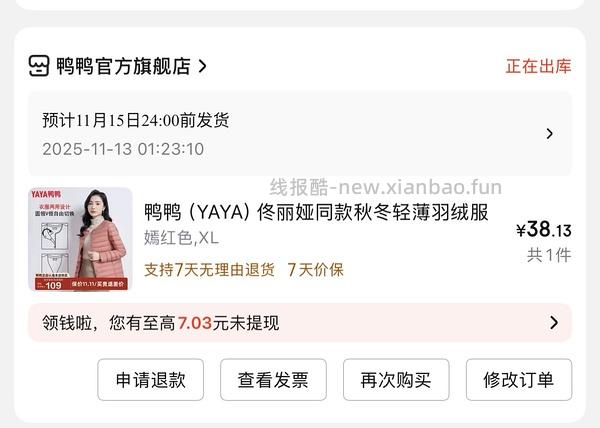This screenshot has height=428, width=600.
Task: Click the 查看发票 button
Action: [x=273, y=380]
